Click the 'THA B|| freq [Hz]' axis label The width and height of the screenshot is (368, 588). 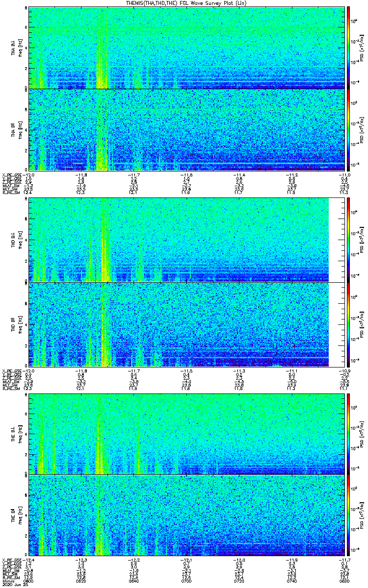pos(17,129)
